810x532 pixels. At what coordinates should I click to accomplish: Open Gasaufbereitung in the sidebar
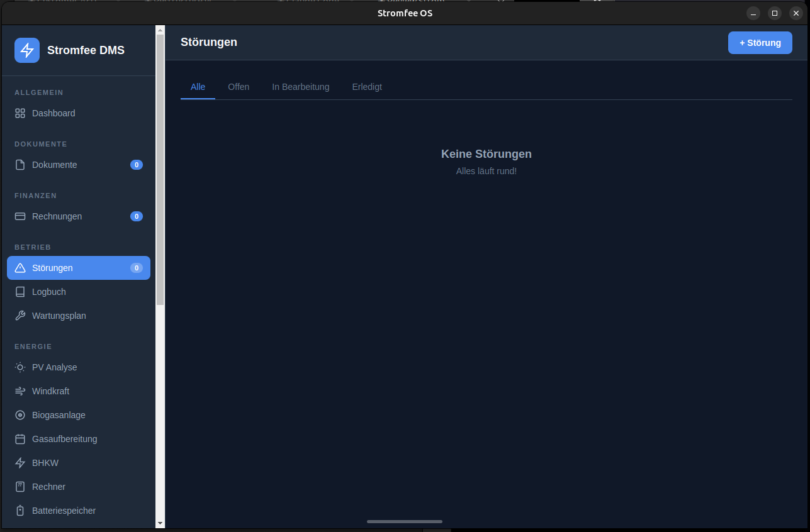pyautogui.click(x=64, y=439)
